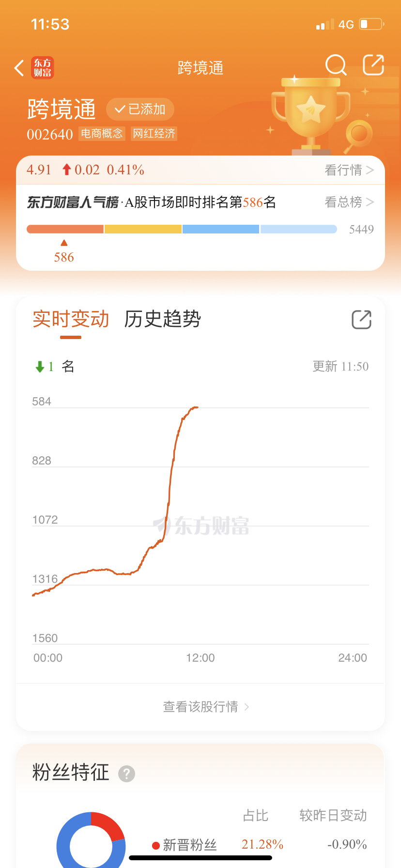Tap the yellow segment of ranking bar
401x868 pixels.
pos(143,229)
